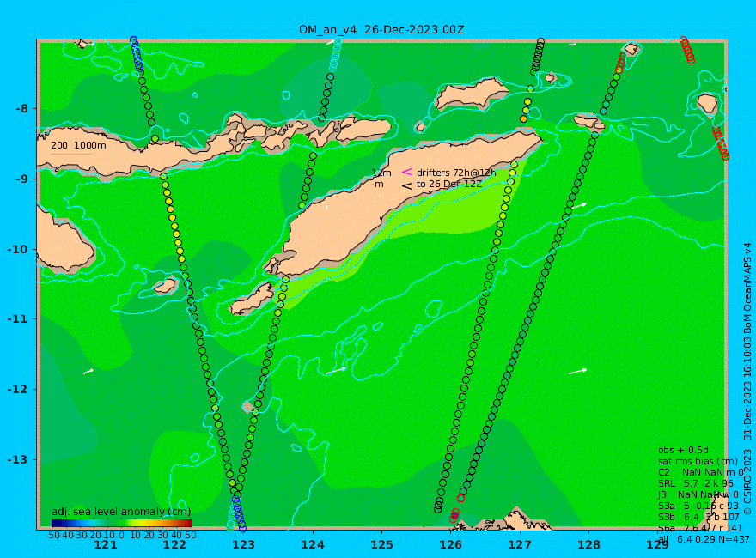Click longitude label 123 on the axis
This screenshot has height=558, width=756.
tap(243, 545)
